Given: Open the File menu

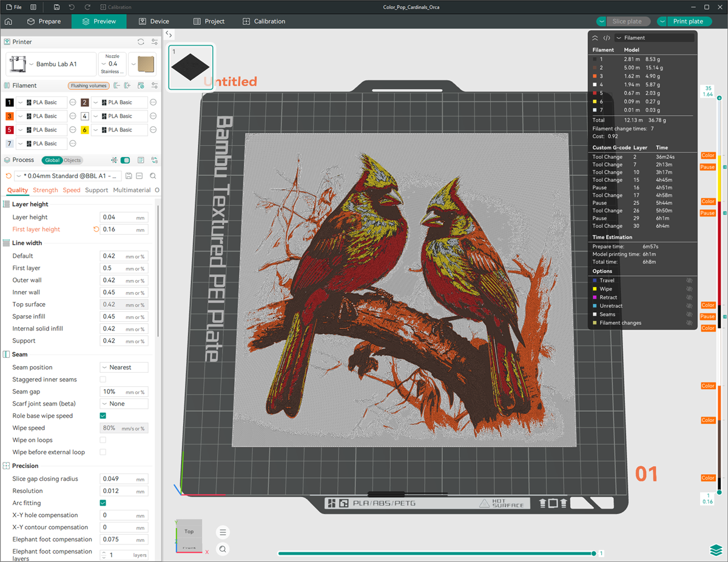Looking at the screenshot, I should [13, 7].
